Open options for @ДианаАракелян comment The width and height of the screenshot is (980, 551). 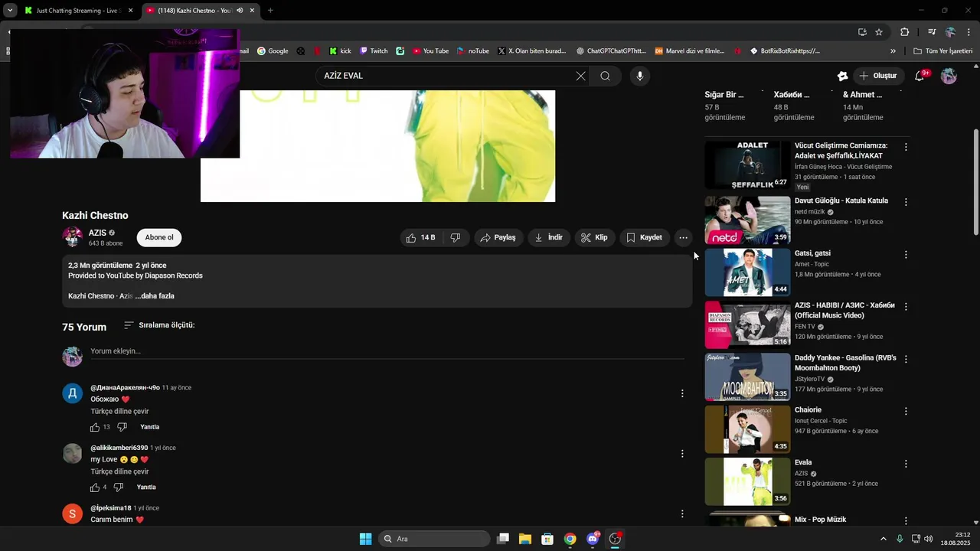pyautogui.click(x=682, y=393)
